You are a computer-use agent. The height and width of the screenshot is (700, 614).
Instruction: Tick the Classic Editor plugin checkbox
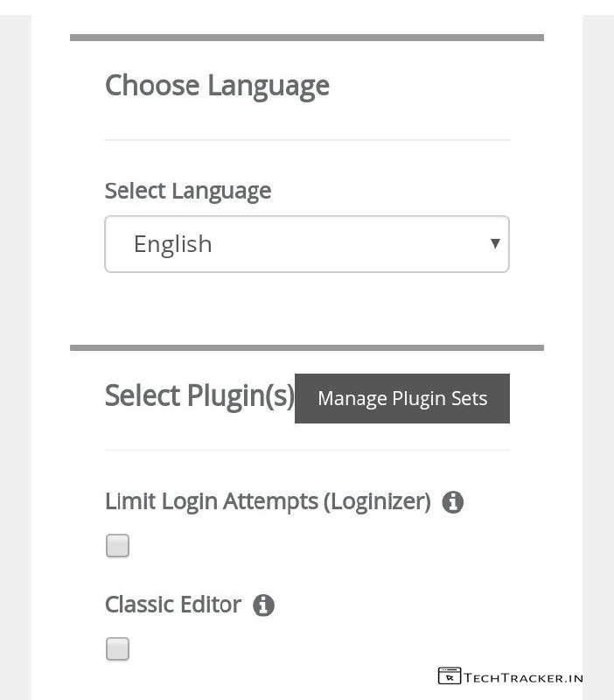click(x=117, y=649)
